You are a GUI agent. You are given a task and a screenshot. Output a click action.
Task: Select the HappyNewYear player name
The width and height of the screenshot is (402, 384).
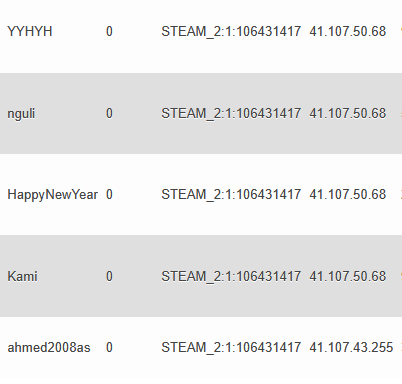[53, 195]
